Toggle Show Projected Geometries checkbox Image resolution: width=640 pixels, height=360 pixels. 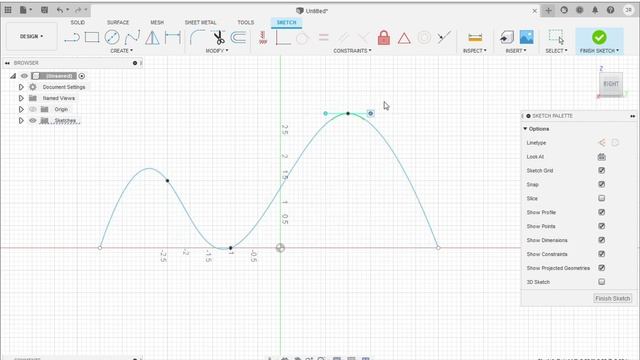pos(602,267)
